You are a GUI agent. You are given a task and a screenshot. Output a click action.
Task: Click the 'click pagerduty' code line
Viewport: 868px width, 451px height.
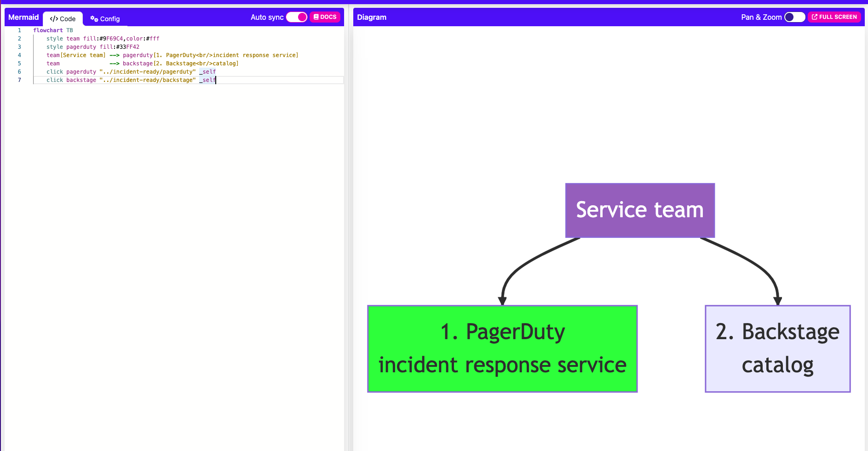[131, 72]
